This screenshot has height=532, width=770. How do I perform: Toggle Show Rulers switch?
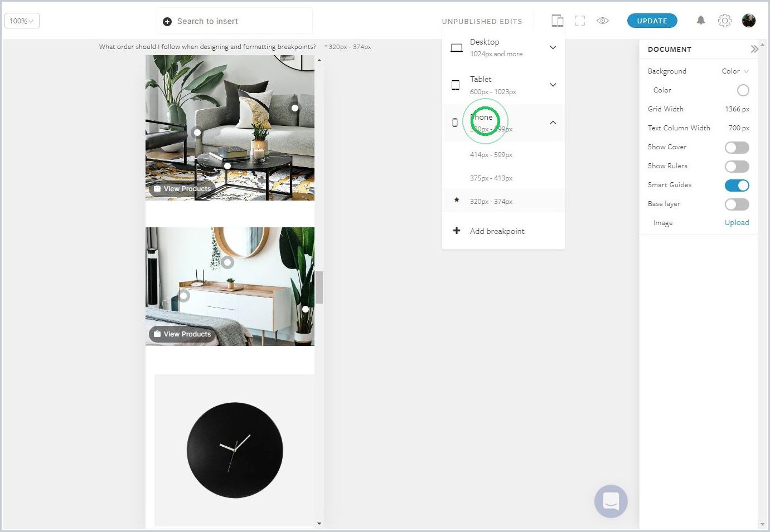(737, 167)
